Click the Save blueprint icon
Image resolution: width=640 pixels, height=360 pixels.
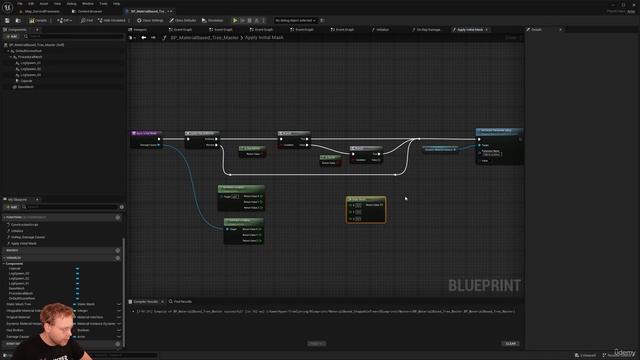(7, 20)
